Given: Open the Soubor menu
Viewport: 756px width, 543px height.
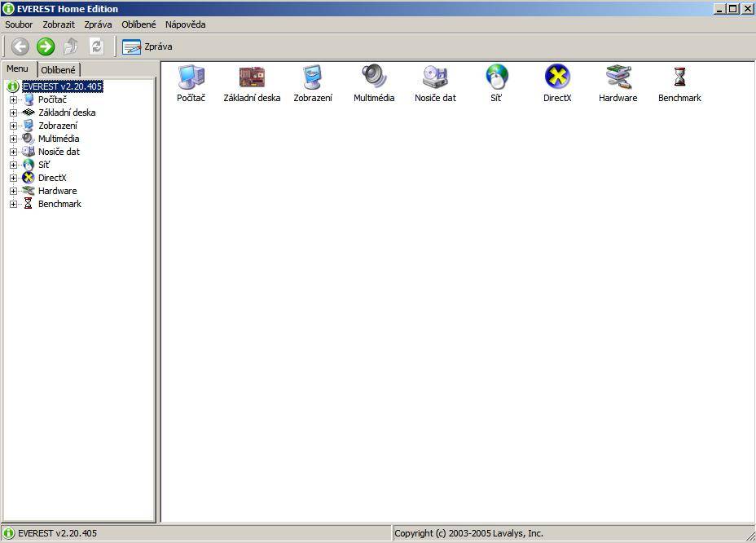Looking at the screenshot, I should pos(19,24).
